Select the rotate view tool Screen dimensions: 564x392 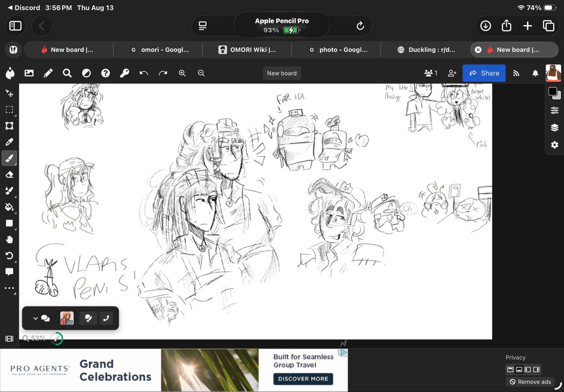click(x=9, y=256)
